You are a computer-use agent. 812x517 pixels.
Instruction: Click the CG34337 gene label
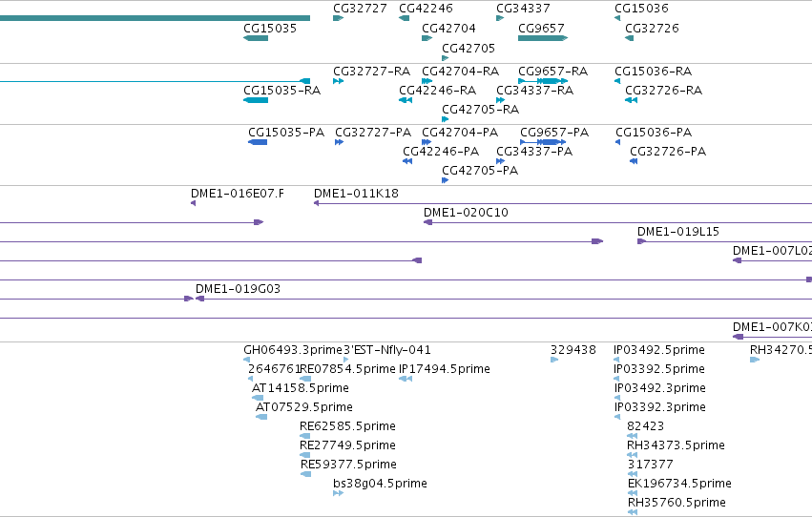[523, 9]
